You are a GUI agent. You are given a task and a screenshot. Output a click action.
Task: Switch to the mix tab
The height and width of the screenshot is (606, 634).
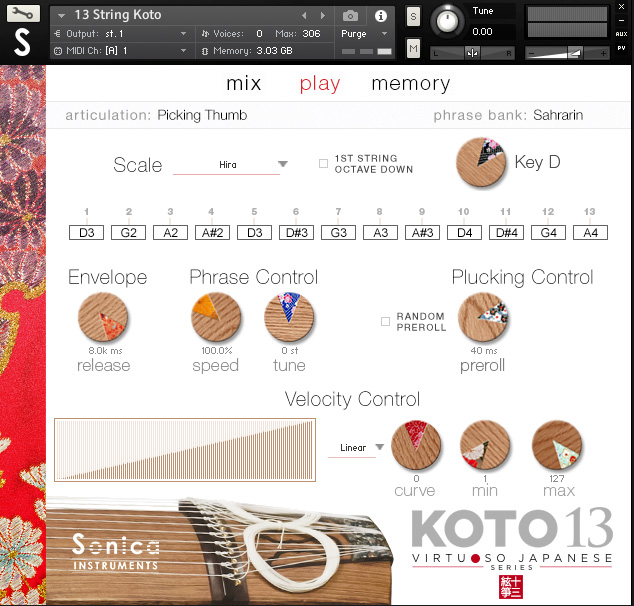(243, 83)
